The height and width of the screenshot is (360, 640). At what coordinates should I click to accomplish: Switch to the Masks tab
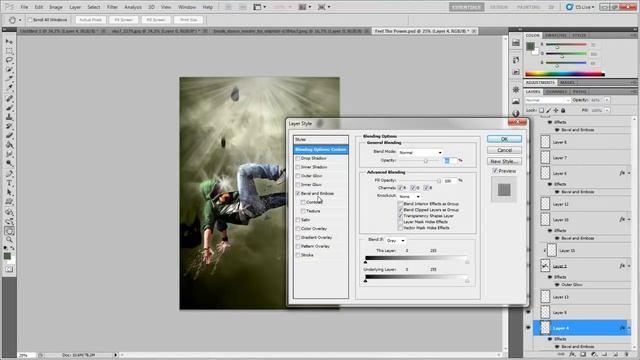tap(567, 83)
